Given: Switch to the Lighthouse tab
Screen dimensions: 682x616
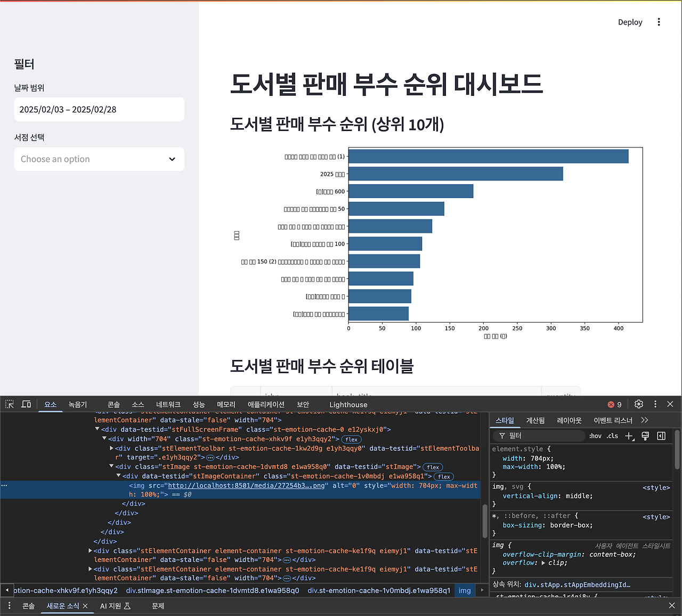Looking at the screenshot, I should (x=348, y=405).
